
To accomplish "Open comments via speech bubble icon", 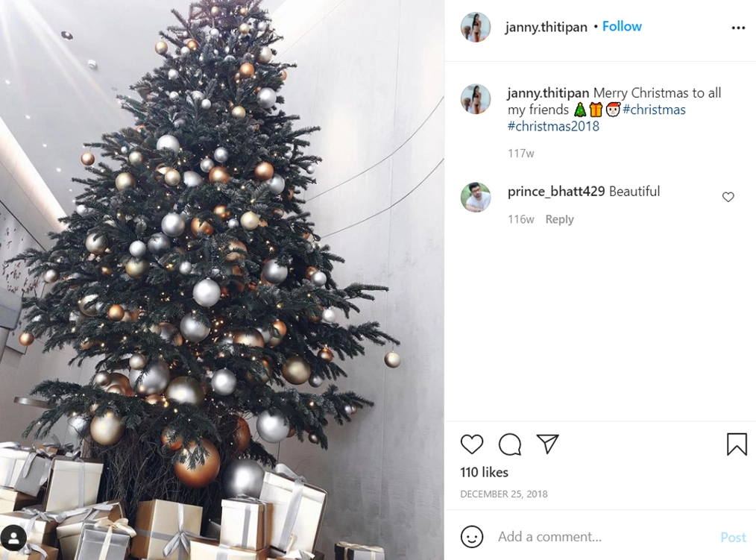I will tap(510, 444).
